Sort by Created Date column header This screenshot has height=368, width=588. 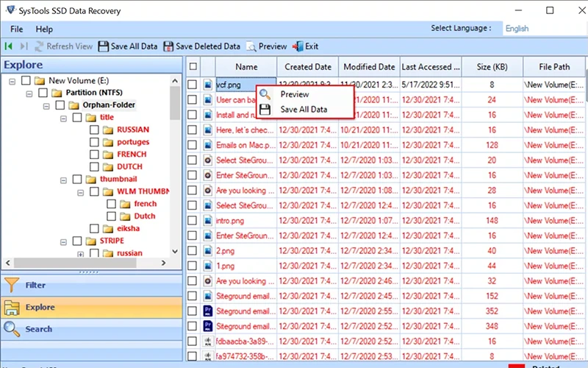(308, 67)
